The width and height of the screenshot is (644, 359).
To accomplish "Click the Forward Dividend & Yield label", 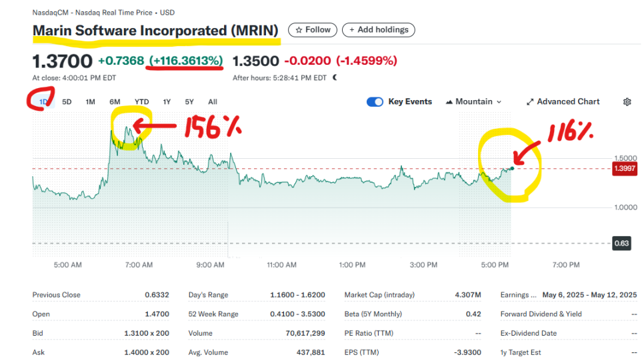I will pyautogui.click(x=541, y=314).
